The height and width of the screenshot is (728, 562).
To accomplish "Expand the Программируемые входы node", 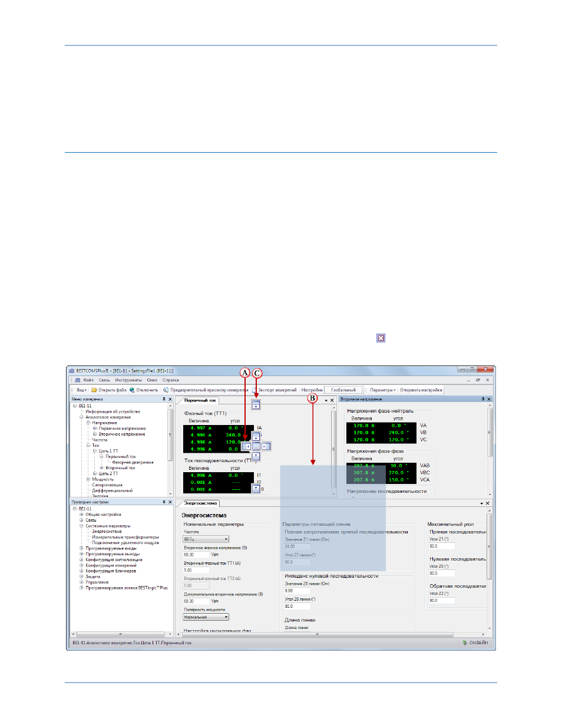I will tap(82, 548).
